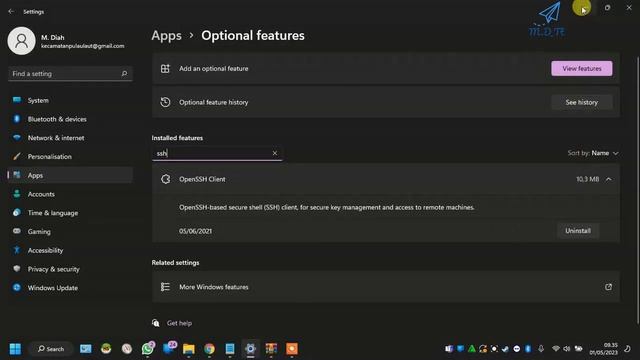Click the Windows Start button
640x360 pixels.
[x=15, y=349]
